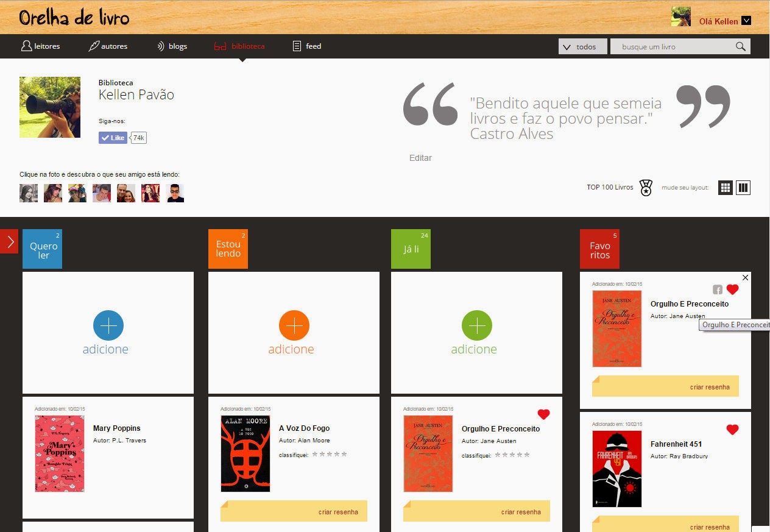Expand the Olá Kellen user menu
This screenshot has width=770, height=532.
point(746,21)
